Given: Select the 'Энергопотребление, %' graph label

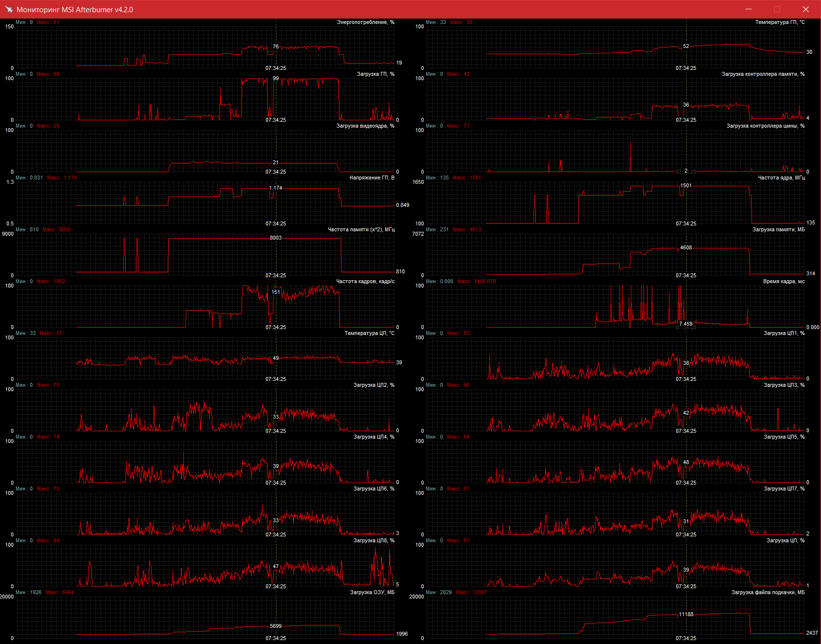Looking at the screenshot, I should click(365, 22).
